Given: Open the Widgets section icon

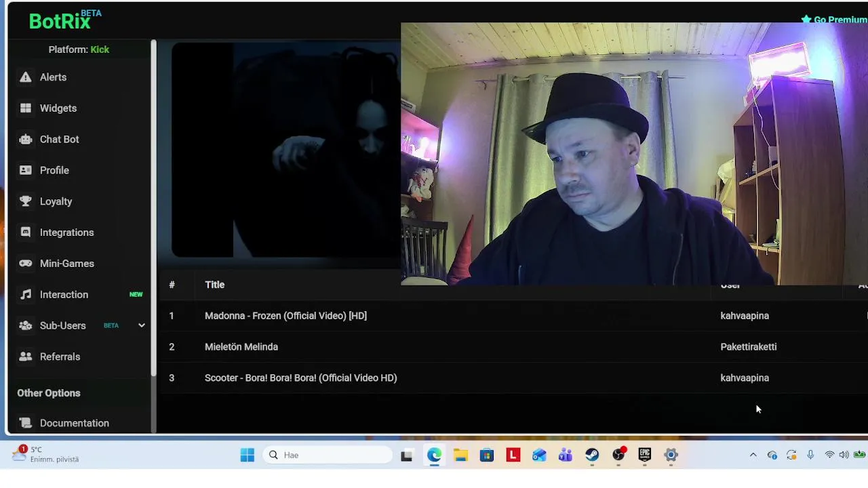Looking at the screenshot, I should [26, 108].
